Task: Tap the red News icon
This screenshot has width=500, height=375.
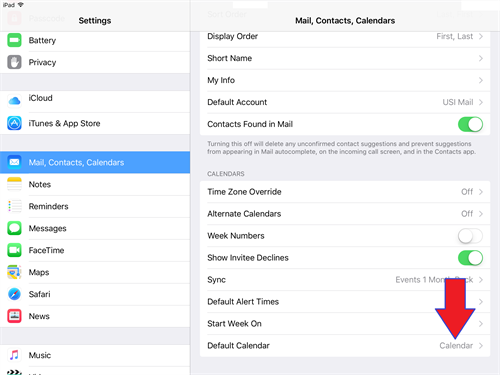Action: pyautogui.click(x=14, y=316)
